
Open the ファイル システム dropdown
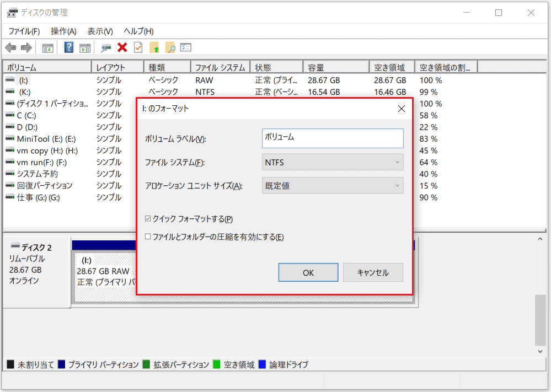397,162
